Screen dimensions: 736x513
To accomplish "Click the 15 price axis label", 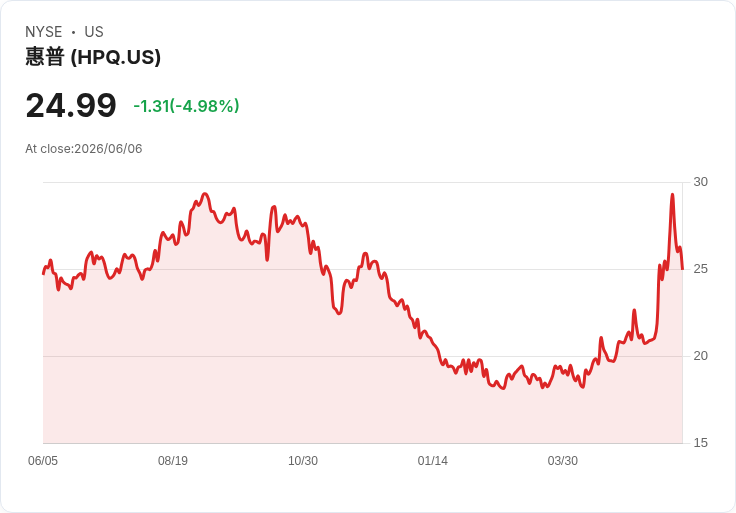I will (700, 443).
